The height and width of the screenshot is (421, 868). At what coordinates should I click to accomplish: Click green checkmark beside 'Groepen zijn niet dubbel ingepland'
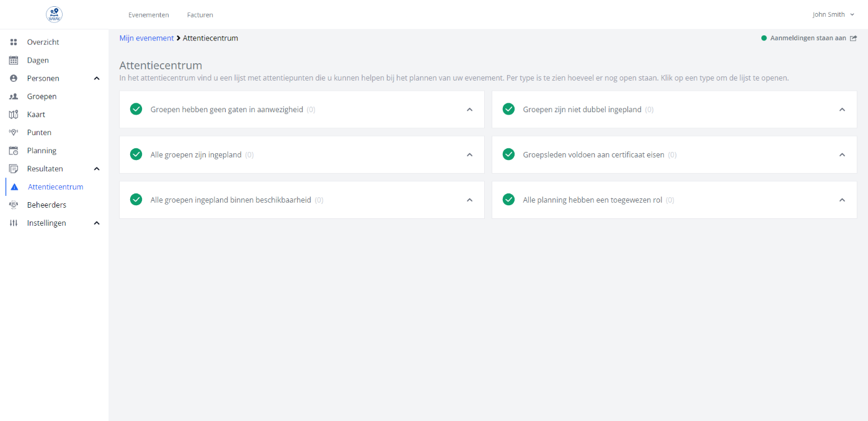[508, 109]
